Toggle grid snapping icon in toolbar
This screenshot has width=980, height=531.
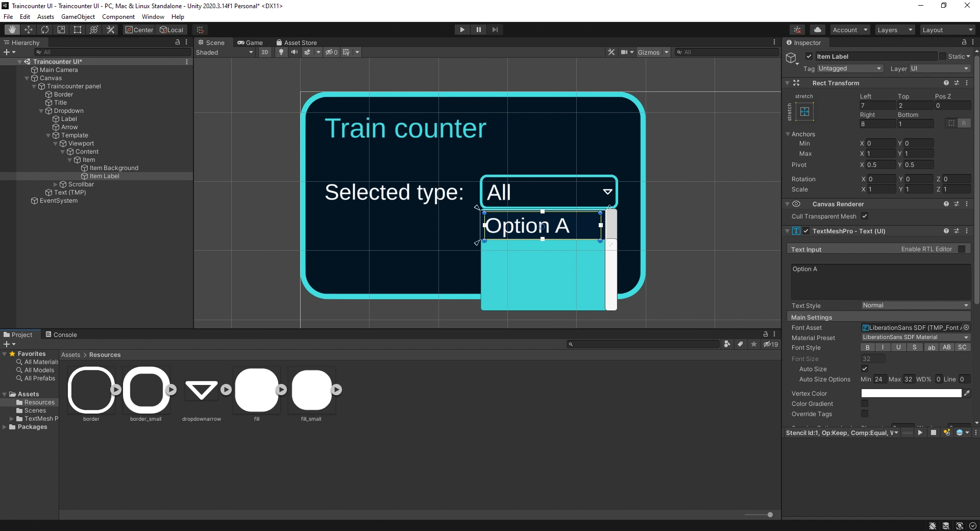coord(200,30)
